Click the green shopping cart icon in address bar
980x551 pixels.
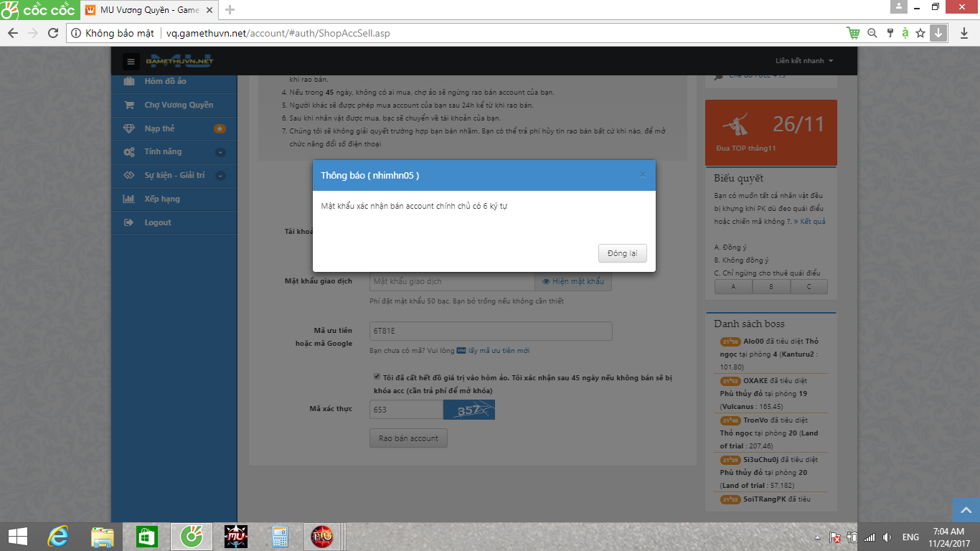853,33
